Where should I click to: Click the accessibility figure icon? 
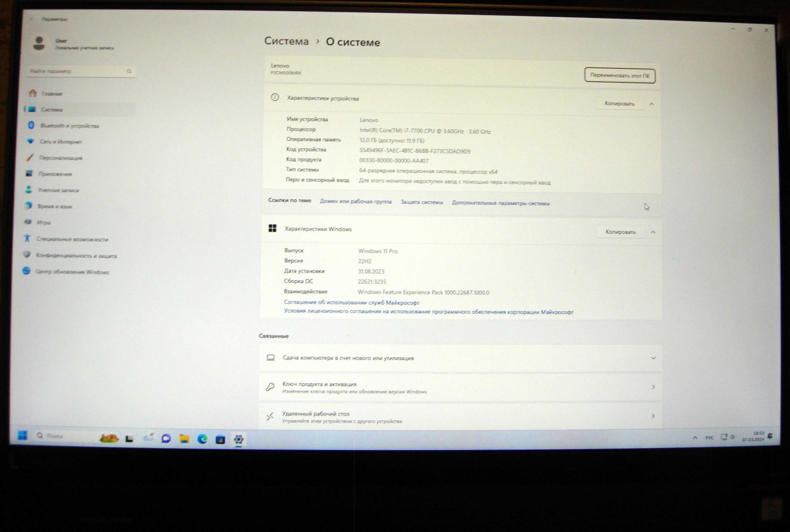tap(27, 238)
